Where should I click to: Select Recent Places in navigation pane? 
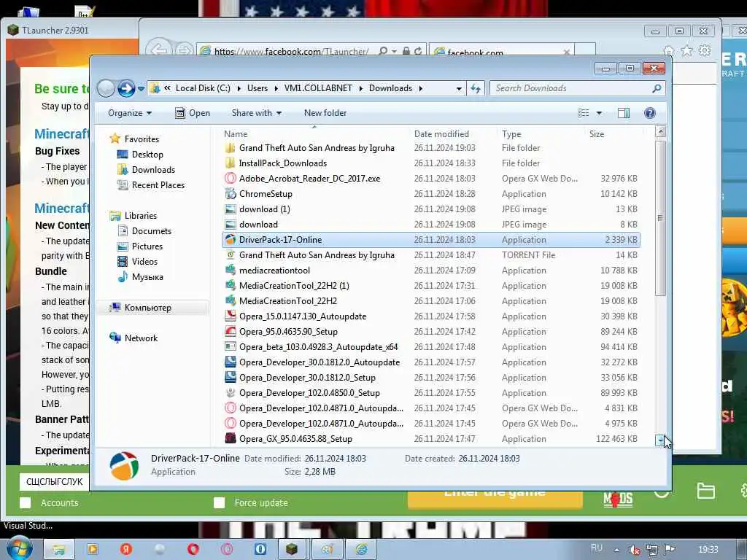pyautogui.click(x=158, y=184)
